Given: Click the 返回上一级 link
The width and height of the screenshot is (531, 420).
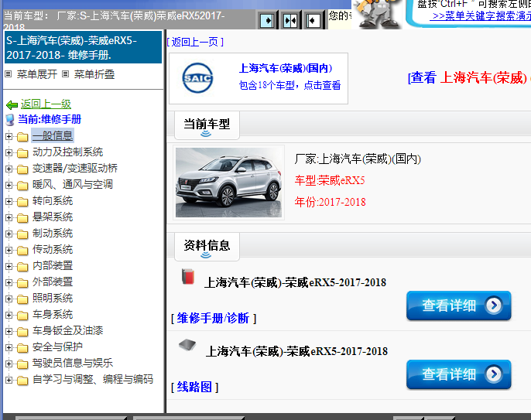Looking at the screenshot, I should coord(46,104).
